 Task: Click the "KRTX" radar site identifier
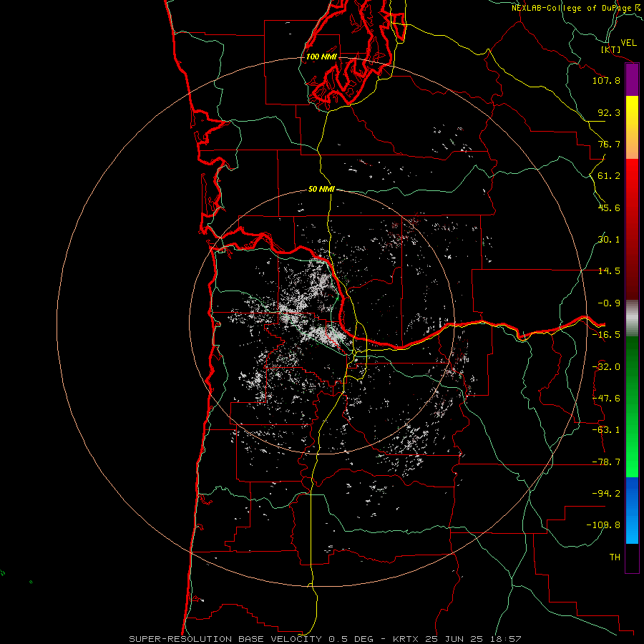(406, 639)
